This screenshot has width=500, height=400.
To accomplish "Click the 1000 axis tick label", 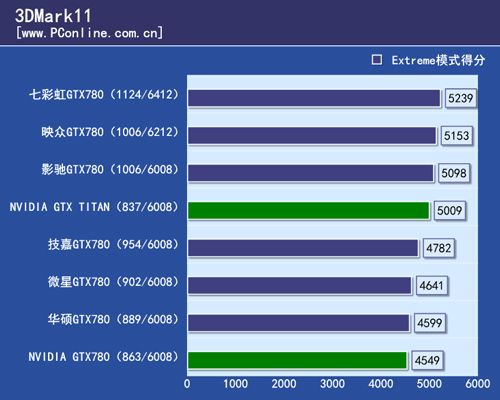I will (x=235, y=384).
